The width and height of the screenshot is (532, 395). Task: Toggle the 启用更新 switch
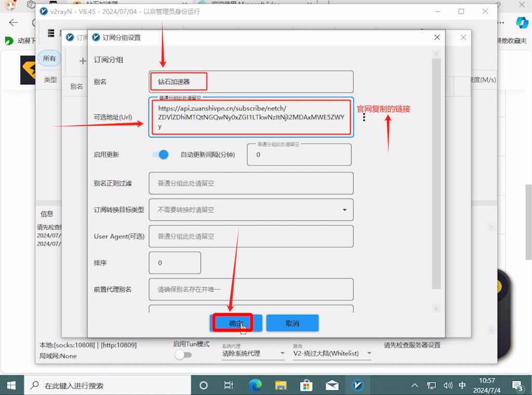point(161,154)
